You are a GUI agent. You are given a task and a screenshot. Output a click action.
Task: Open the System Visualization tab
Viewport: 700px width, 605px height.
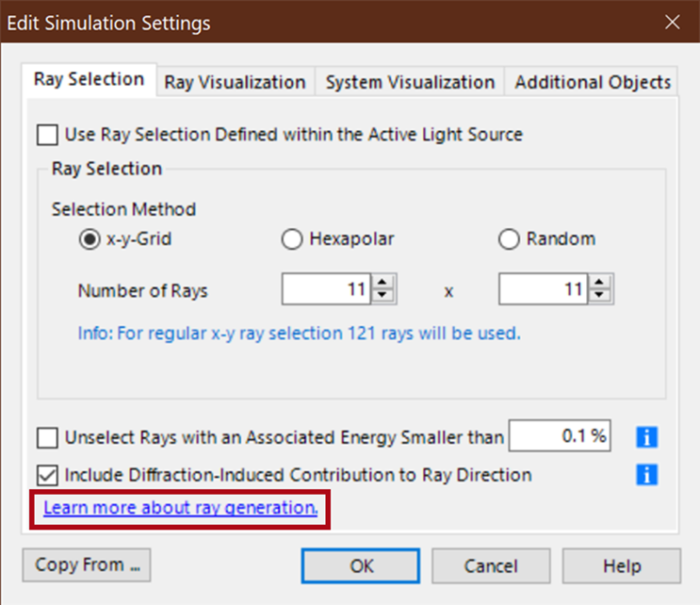coord(410,82)
